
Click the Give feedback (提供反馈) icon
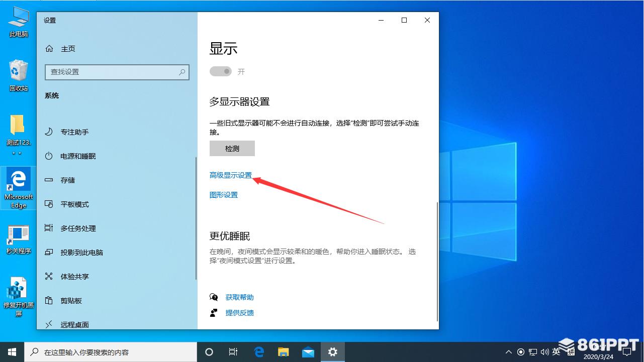214,313
